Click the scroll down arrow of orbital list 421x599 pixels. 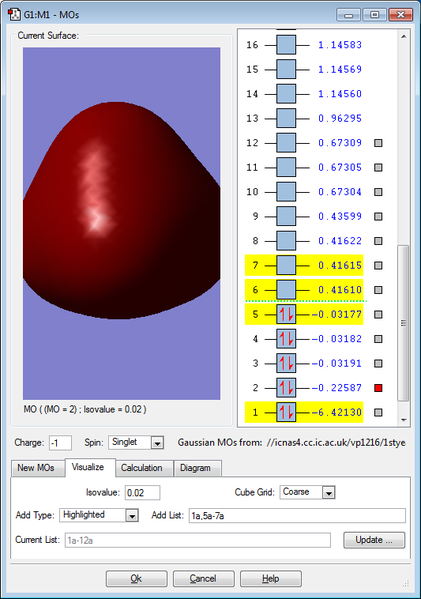point(403,420)
